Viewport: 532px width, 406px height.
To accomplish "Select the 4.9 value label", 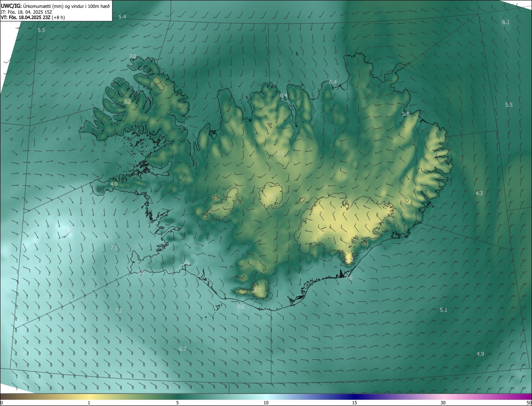I will click(480, 354).
